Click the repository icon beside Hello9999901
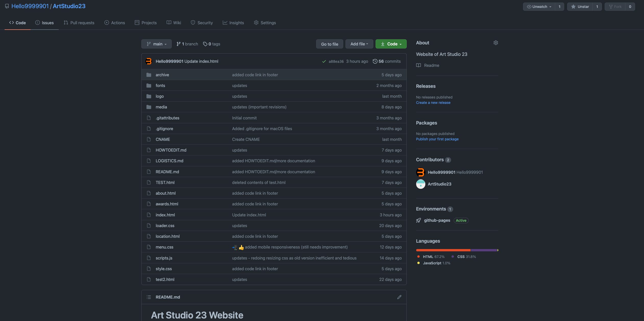 tap(7, 6)
